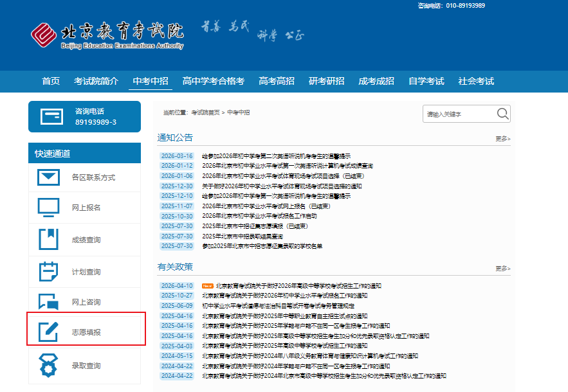Screen dimensions: 568x392
Task: Go to the 自学考试 navigation item
Action: coord(426,81)
